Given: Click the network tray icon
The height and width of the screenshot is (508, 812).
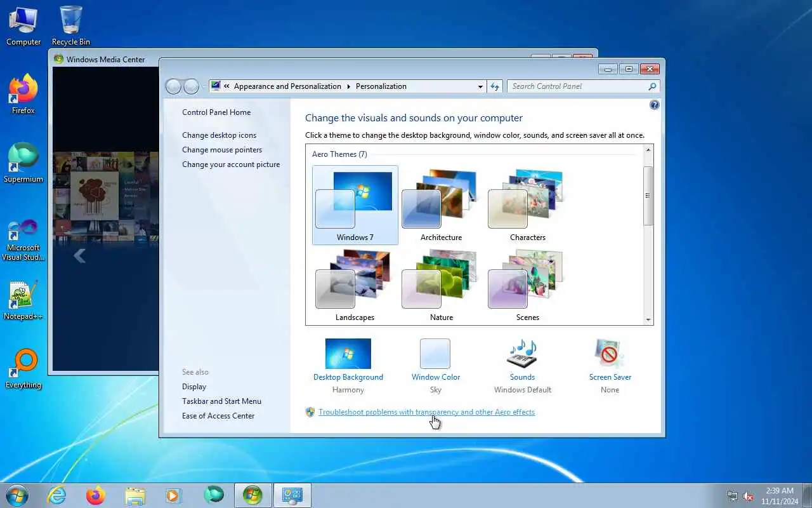Looking at the screenshot, I should 733,497.
